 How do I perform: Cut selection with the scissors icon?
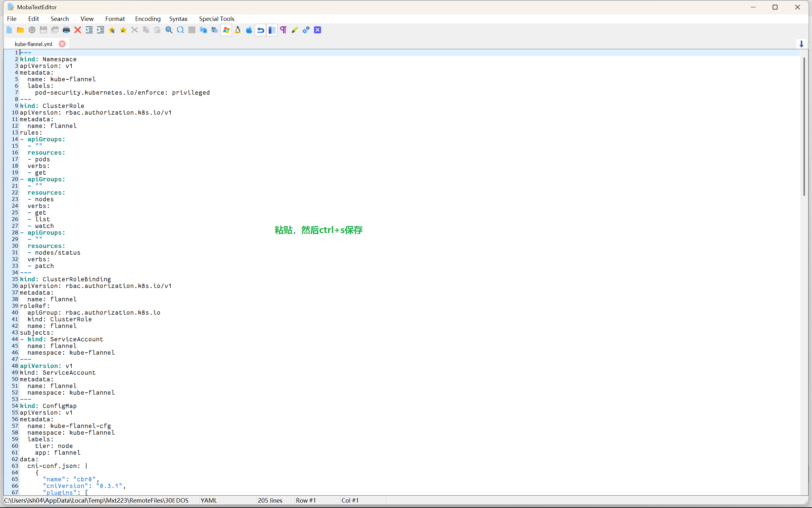pos(134,30)
